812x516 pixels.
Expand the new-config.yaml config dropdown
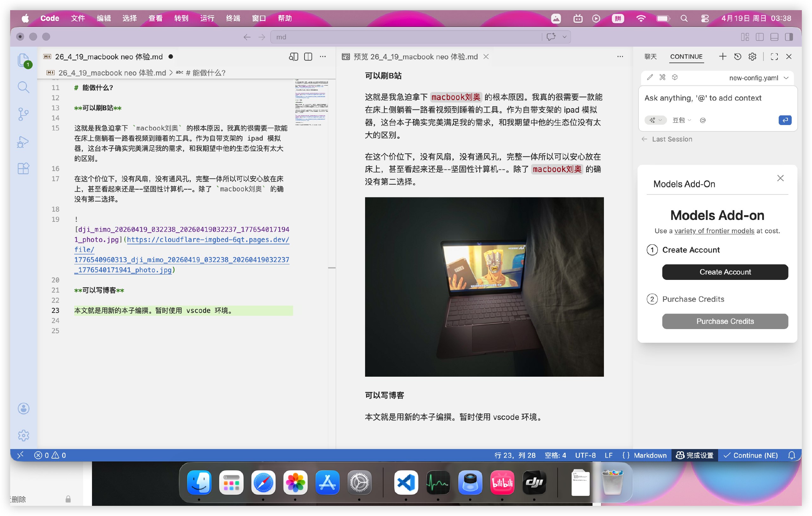point(758,78)
